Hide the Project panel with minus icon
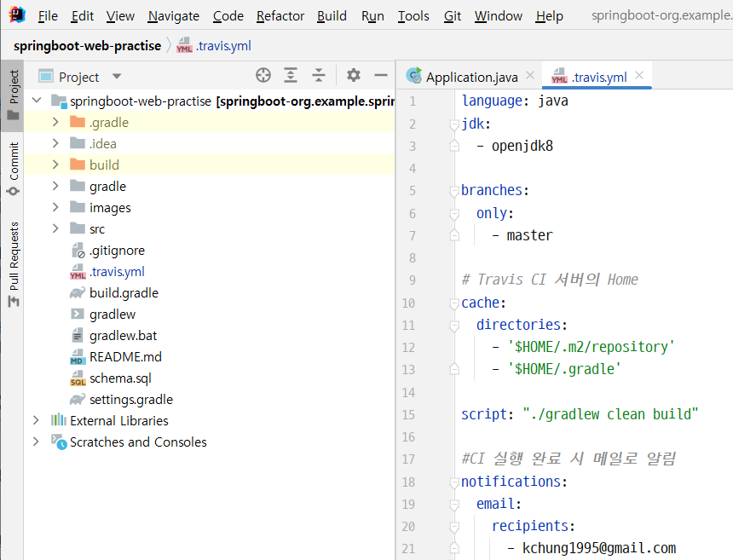Screen dimensions: 733x560 point(381,75)
